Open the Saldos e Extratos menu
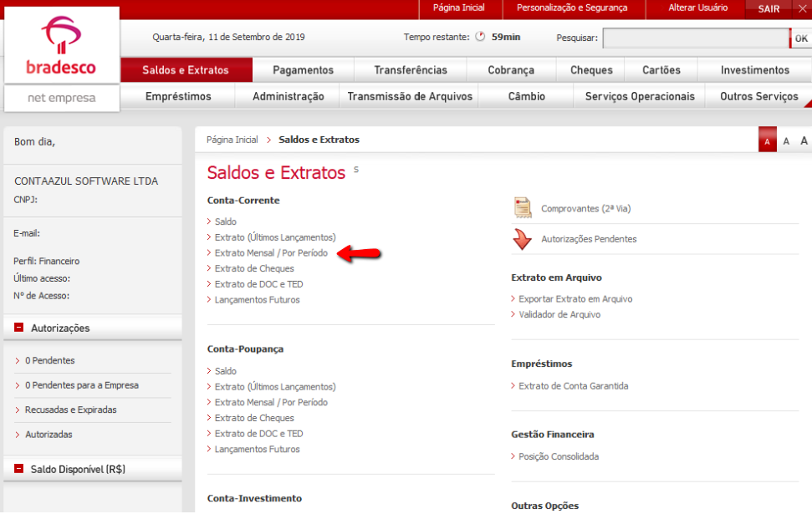 186,70
